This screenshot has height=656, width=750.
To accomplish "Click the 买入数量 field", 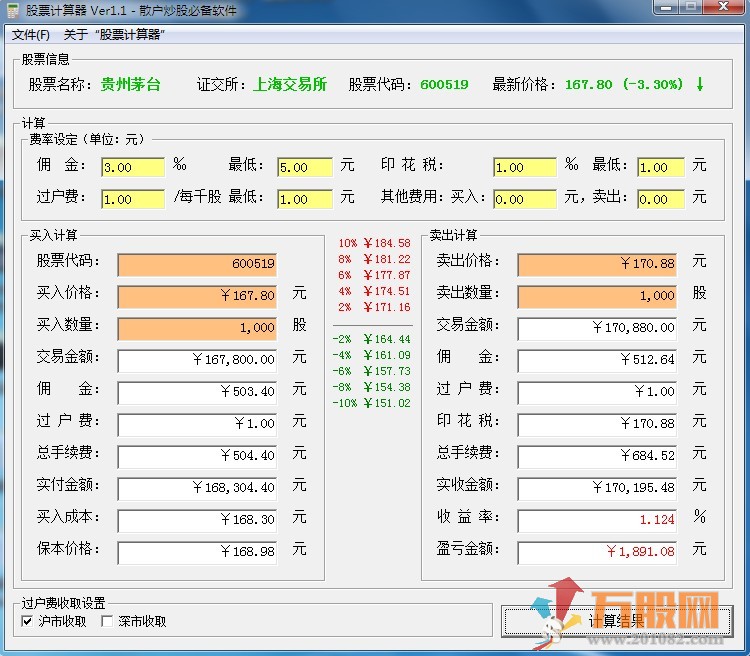I will [197, 328].
